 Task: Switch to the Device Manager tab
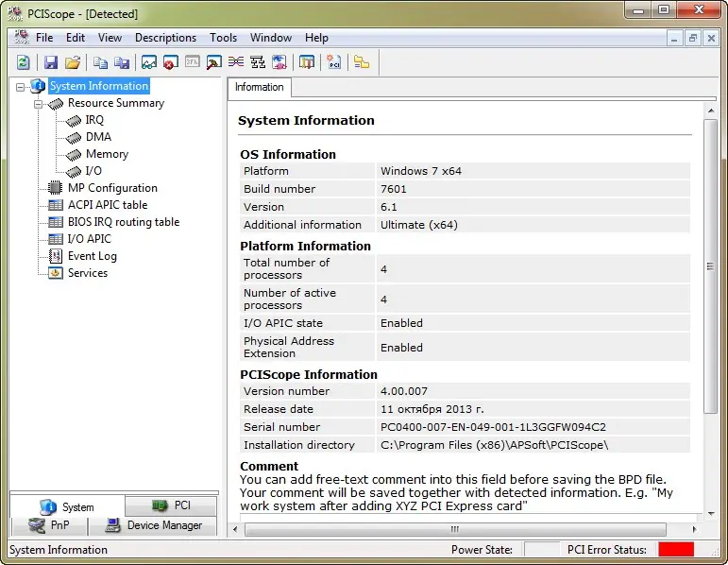[153, 525]
